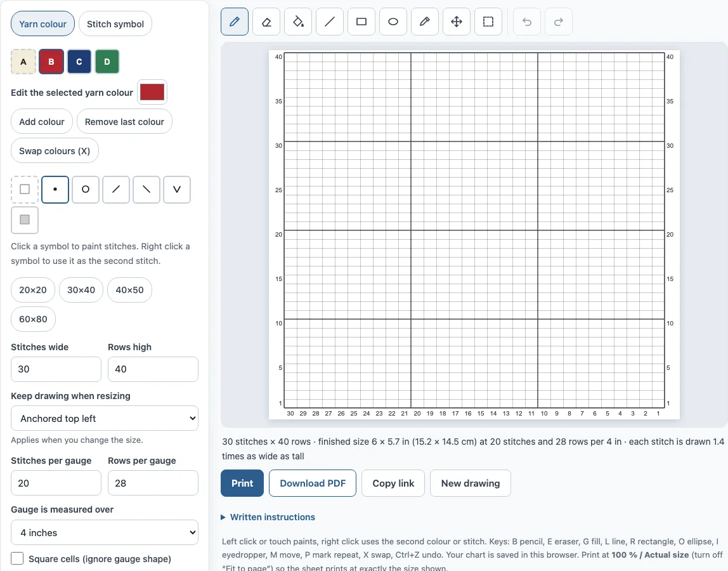Apply the 40×50 size preset
728x571 pixels.
[129, 290]
